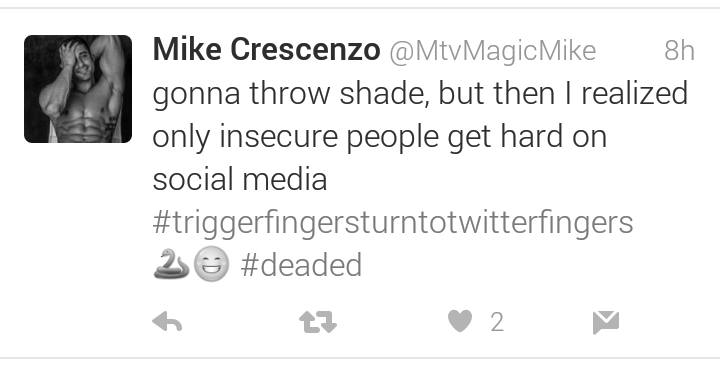Click the tweet line starting 'gonna throw shade'

420,93
